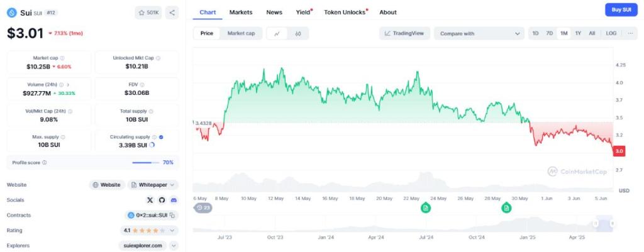Open the Markets tab
644x252 pixels.
[x=241, y=12]
